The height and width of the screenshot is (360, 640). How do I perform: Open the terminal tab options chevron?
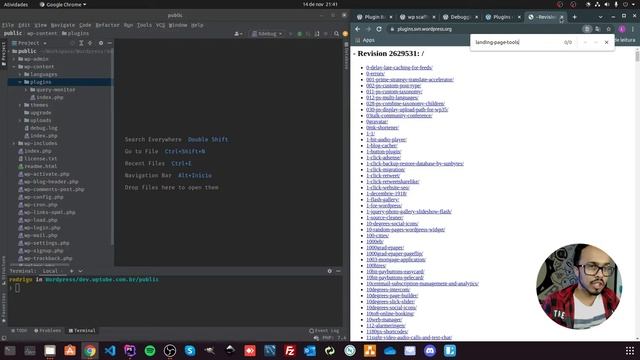click(x=80, y=271)
